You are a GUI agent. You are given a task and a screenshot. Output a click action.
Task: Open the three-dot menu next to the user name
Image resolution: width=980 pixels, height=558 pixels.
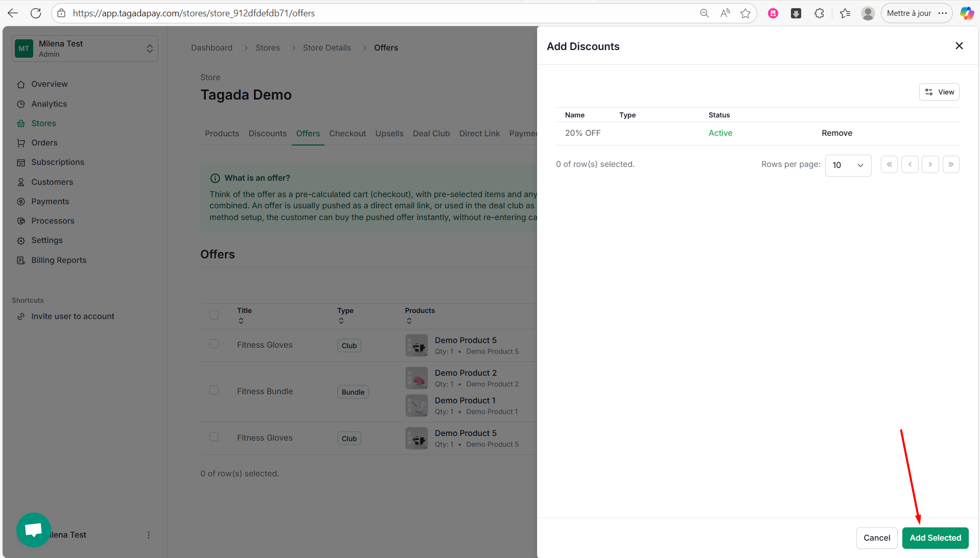pyautogui.click(x=149, y=535)
